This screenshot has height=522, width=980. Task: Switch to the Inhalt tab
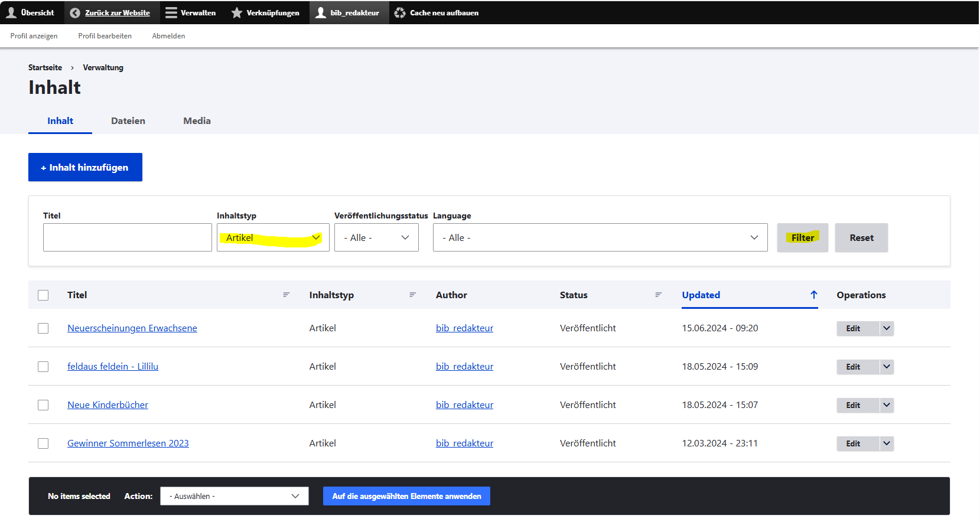[60, 121]
